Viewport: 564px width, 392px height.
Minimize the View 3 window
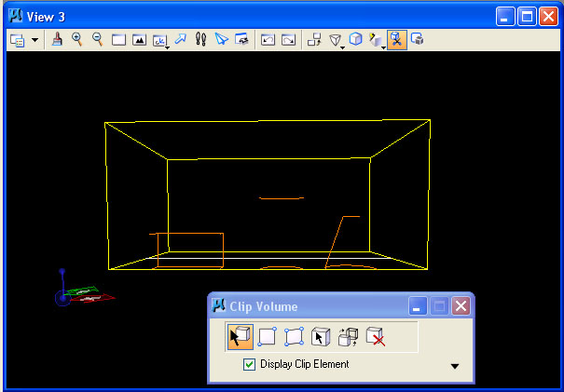(505, 17)
